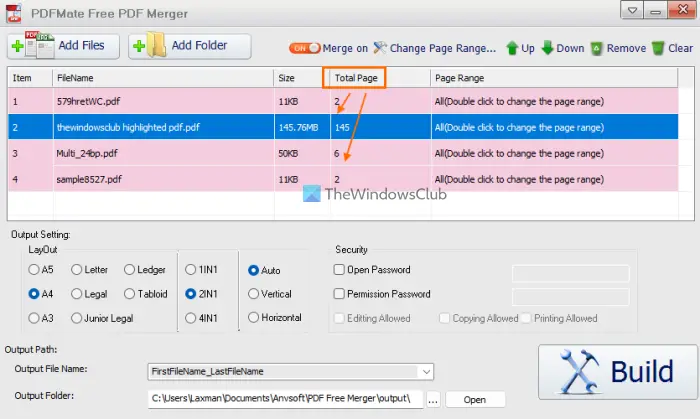Click the 145.76MB size cell
This screenshot has width=700, height=419.
[302, 127]
